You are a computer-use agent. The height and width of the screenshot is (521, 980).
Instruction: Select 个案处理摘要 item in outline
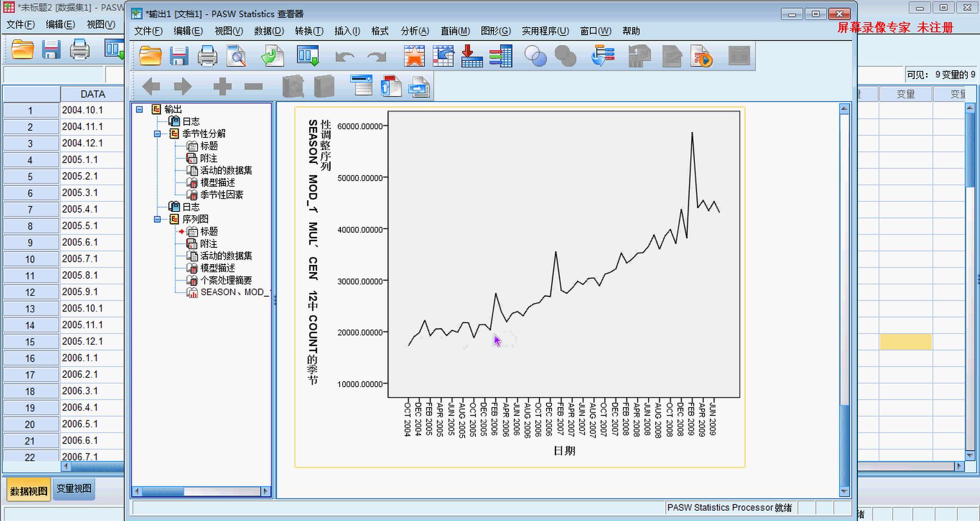click(x=226, y=280)
